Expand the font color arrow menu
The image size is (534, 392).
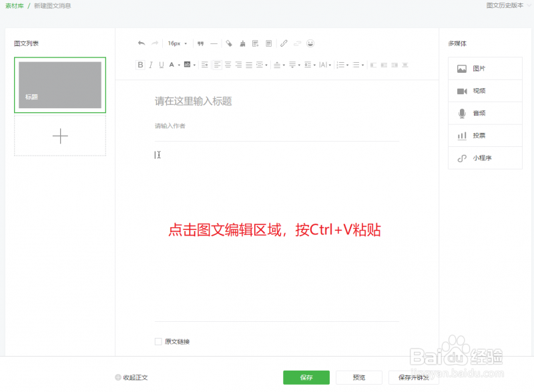pos(179,65)
